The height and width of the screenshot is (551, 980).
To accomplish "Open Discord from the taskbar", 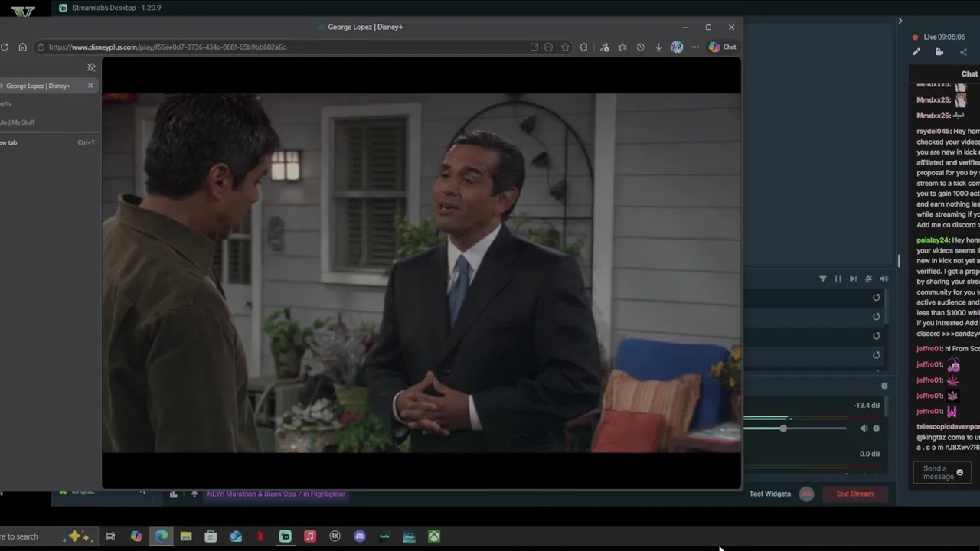I will pos(360,536).
